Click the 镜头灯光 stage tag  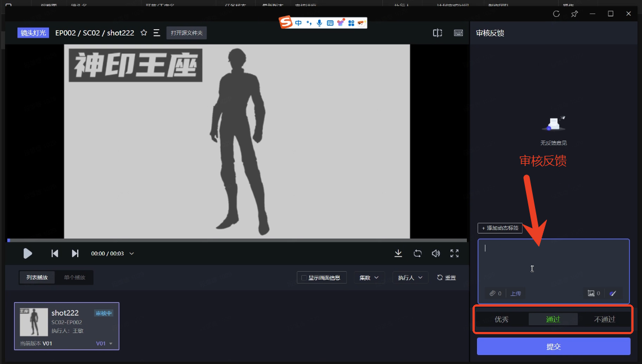coord(33,33)
